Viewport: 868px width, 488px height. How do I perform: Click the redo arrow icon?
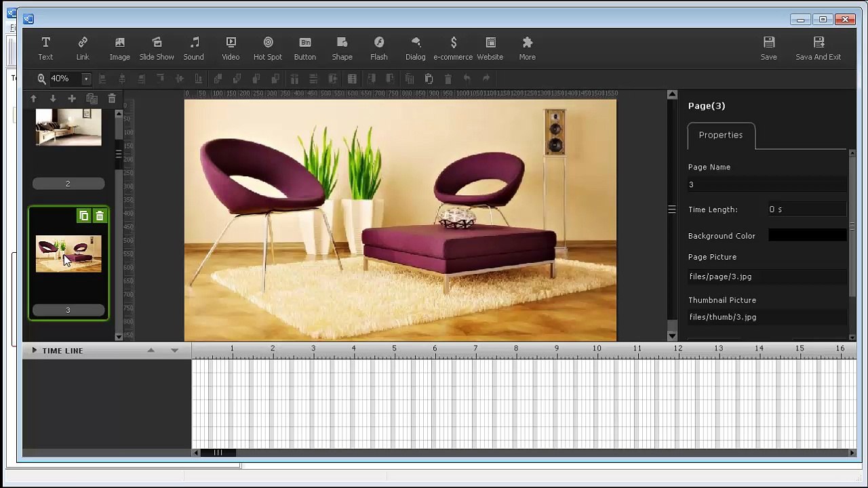(486, 79)
